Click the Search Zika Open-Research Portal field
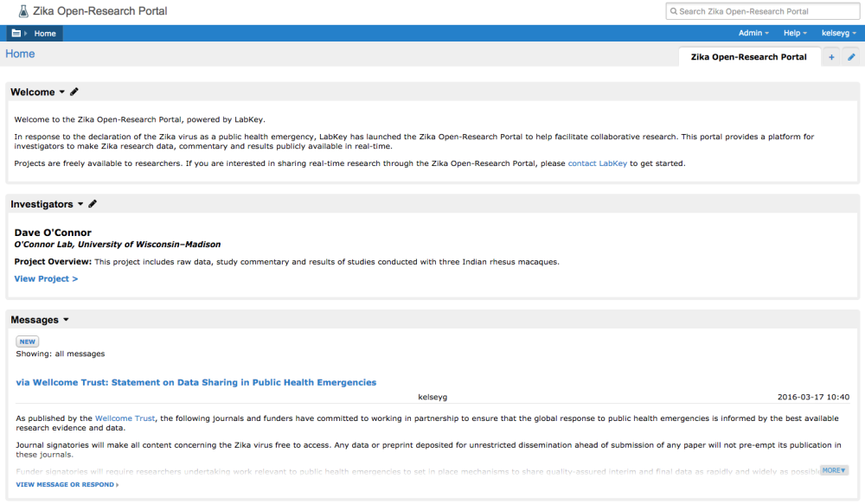 pyautogui.click(x=762, y=11)
